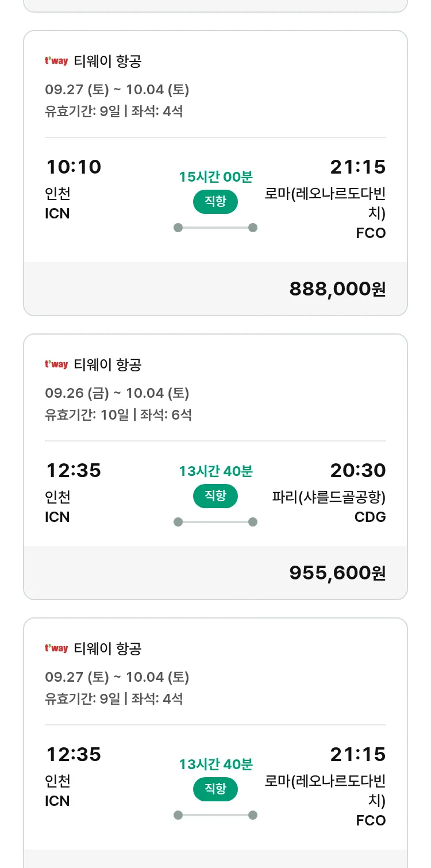Select the 955,600원 fare
Viewport: 431px width, 868px height.
337,573
